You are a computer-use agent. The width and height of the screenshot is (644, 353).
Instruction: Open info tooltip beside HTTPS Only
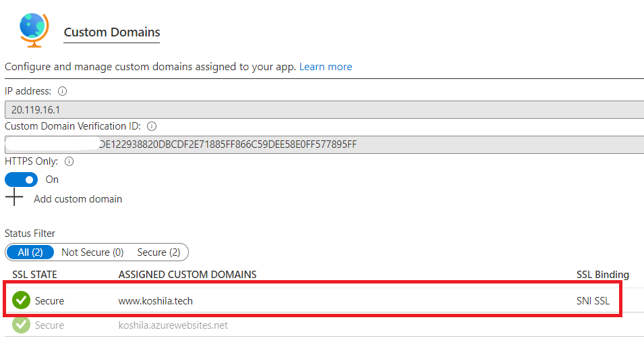tap(69, 161)
